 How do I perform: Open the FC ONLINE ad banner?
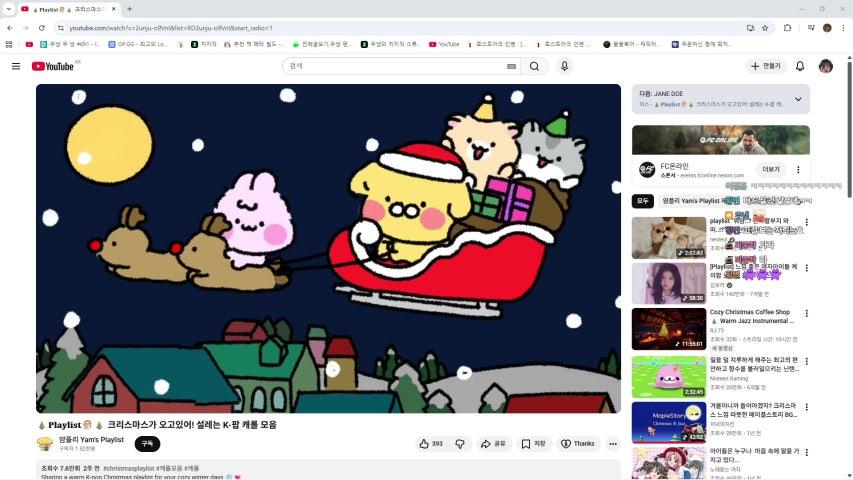[721, 140]
